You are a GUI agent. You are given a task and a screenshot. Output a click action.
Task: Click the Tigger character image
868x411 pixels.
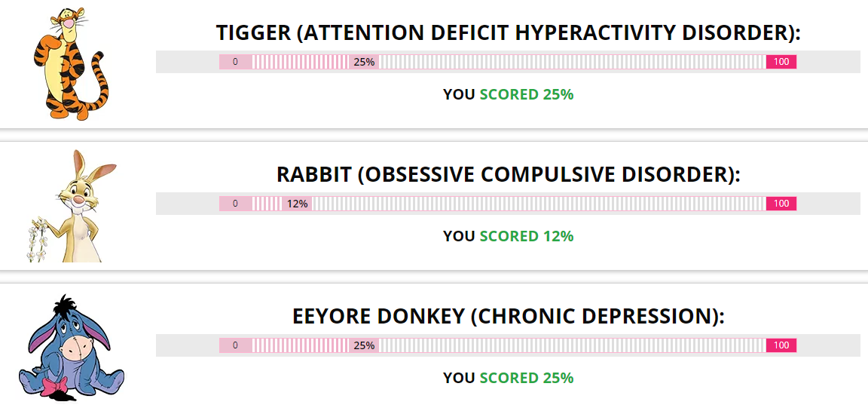pos(70,63)
